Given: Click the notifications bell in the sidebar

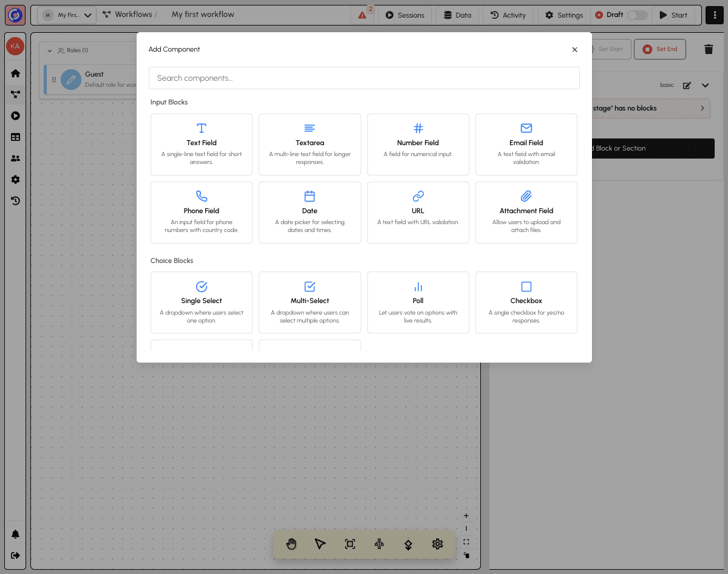Looking at the screenshot, I should pos(15,534).
